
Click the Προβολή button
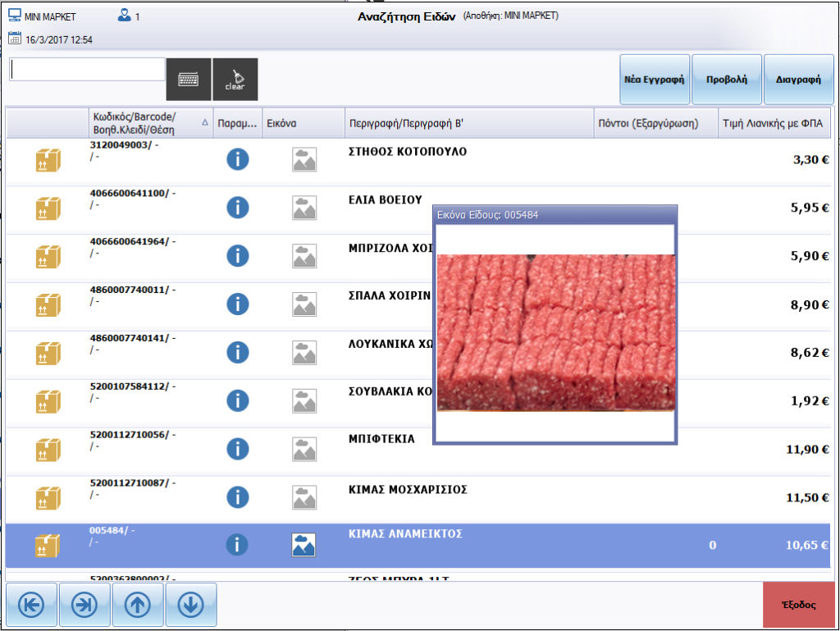click(726, 80)
